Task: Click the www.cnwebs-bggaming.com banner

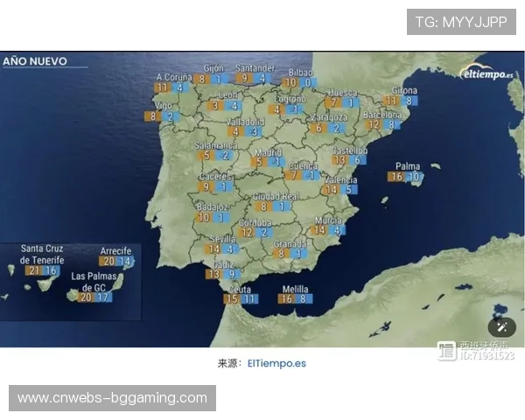Action: click(112, 398)
